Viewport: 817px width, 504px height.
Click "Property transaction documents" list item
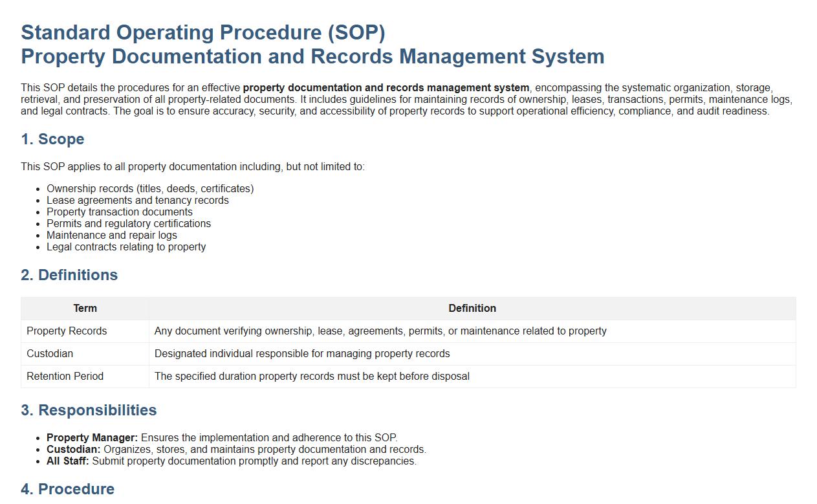[x=120, y=212]
